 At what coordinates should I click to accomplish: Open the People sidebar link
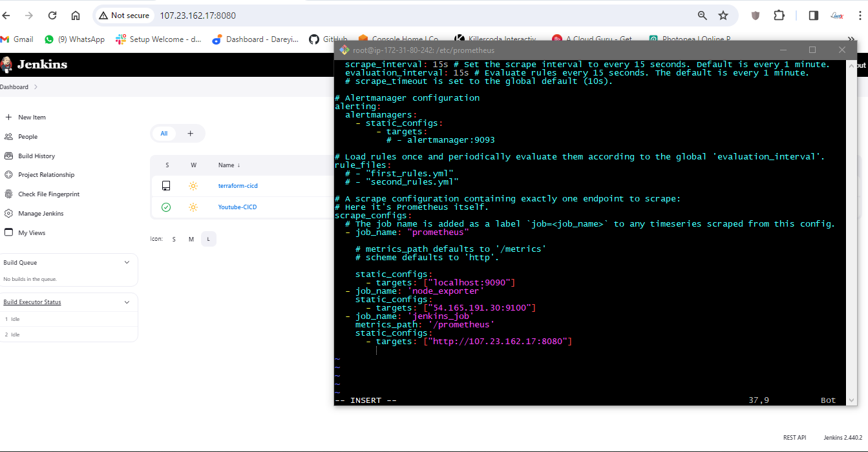pos(28,137)
